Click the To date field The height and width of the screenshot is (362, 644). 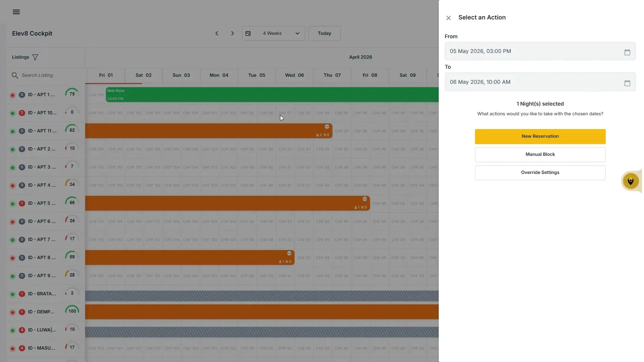point(540,82)
